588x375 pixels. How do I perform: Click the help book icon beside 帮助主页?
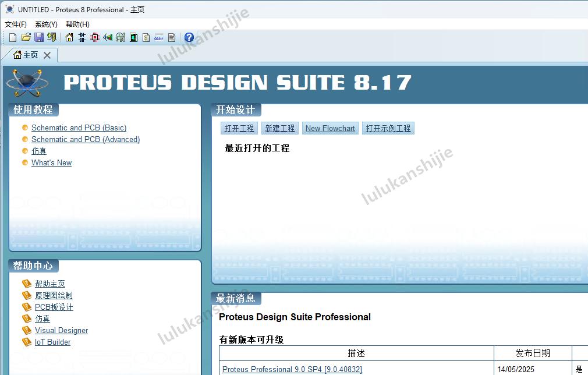[x=27, y=284]
